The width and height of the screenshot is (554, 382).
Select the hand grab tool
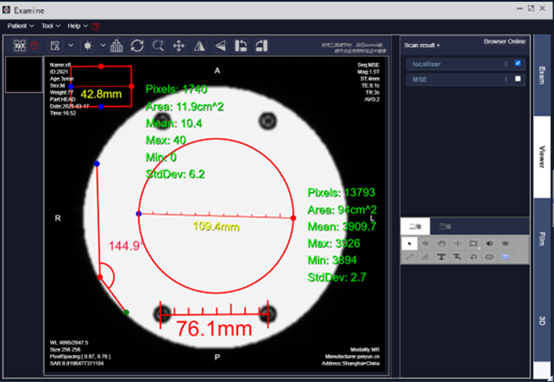tap(441, 243)
